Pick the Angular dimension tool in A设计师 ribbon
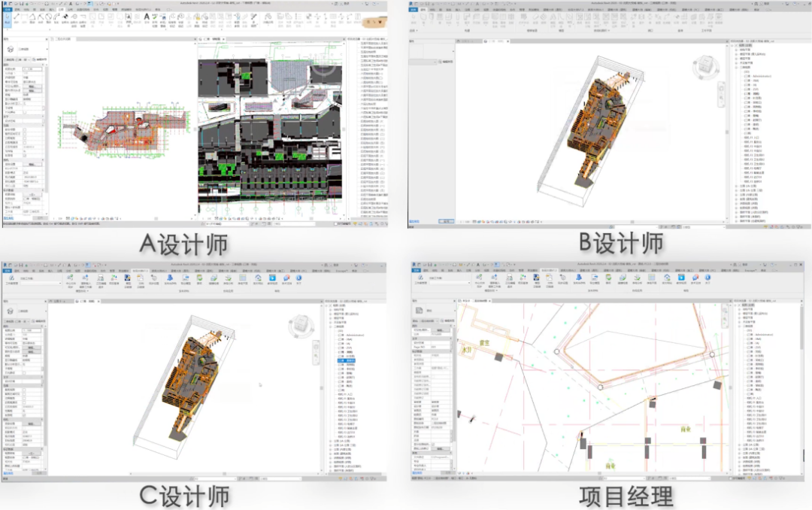This screenshot has height=510, width=812. coord(32,18)
